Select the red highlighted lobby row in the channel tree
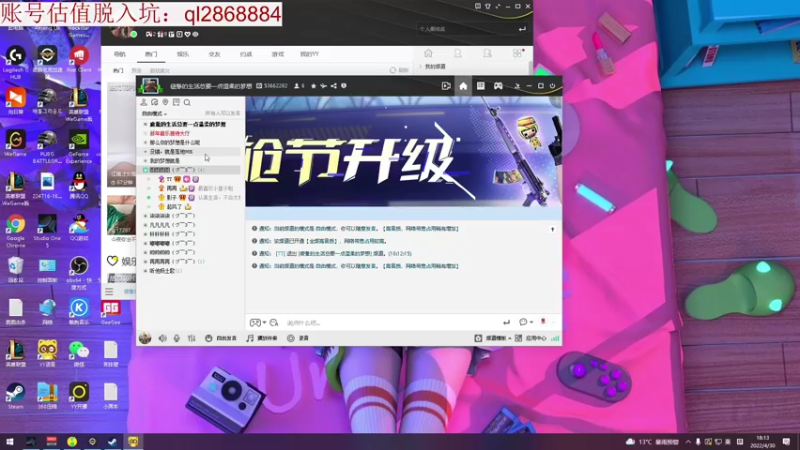Screen dimensions: 800x450 [191, 133]
